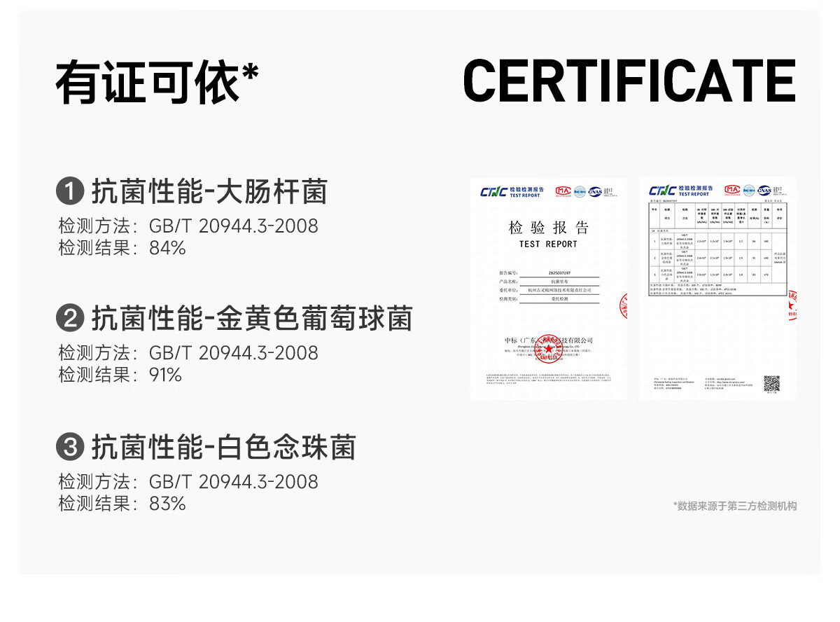Click the footnote "*数据来源于第三方检测机构"

click(734, 506)
